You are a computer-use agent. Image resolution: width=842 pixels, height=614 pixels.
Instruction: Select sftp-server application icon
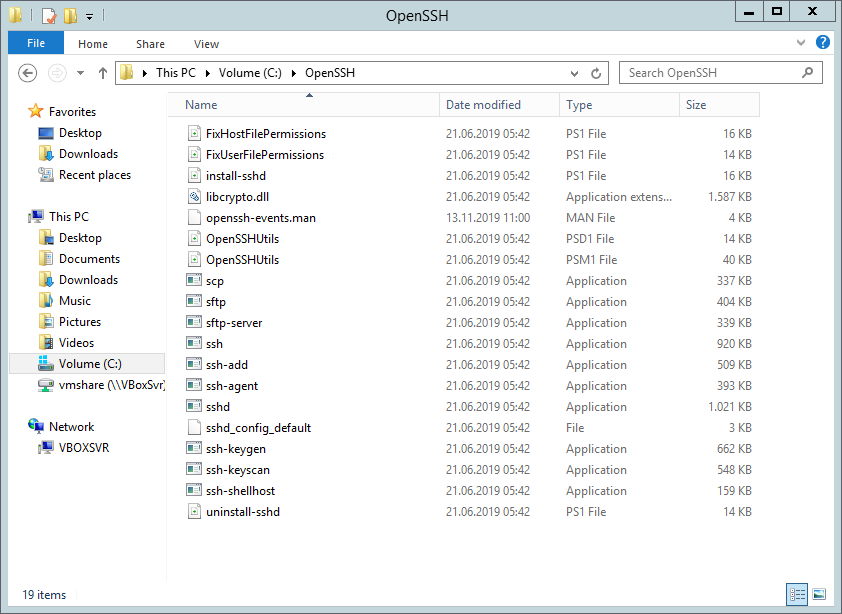point(194,322)
